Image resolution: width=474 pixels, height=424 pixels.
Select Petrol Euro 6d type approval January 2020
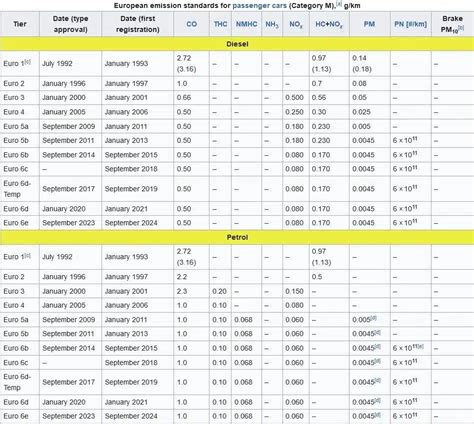pos(64,402)
